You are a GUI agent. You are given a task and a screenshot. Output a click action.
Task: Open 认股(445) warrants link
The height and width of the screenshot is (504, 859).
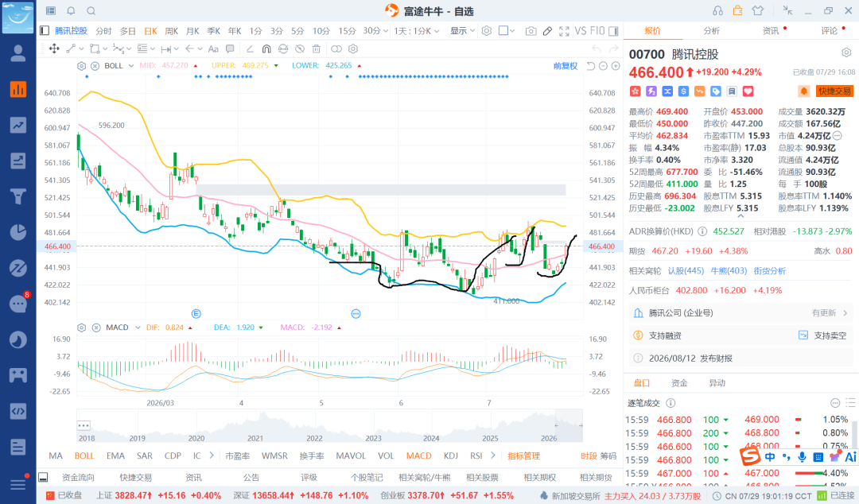pos(686,270)
